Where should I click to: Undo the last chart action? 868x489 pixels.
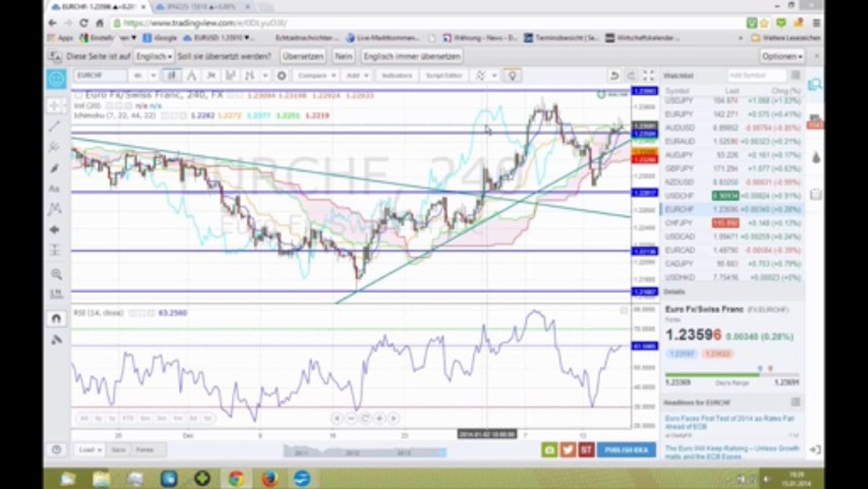[614, 75]
